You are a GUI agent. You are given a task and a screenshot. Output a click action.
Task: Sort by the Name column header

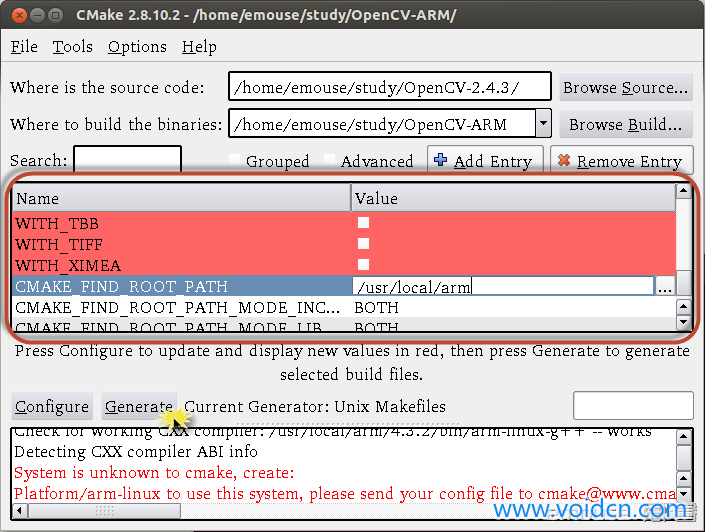pyautogui.click(x=182, y=198)
